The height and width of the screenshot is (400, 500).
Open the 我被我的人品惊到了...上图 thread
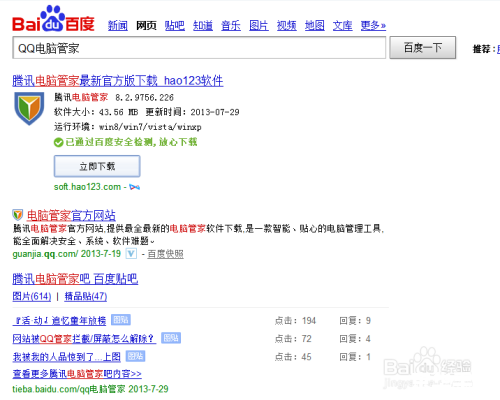coord(67,357)
